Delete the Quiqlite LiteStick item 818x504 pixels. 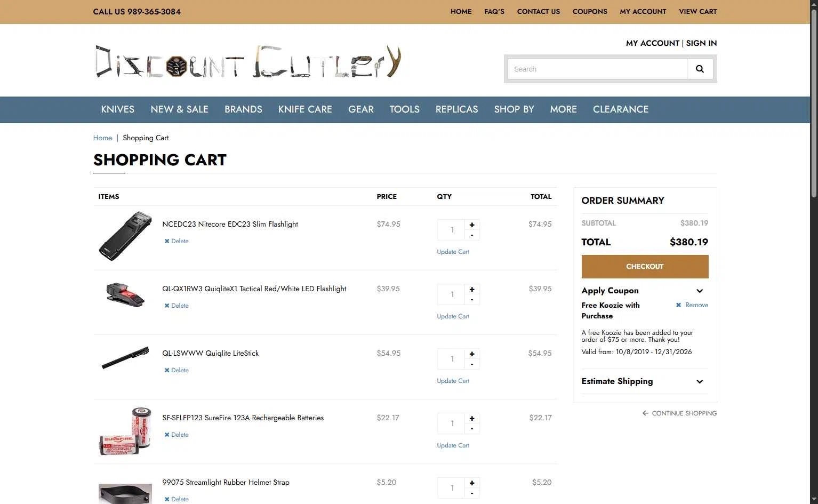tap(177, 370)
